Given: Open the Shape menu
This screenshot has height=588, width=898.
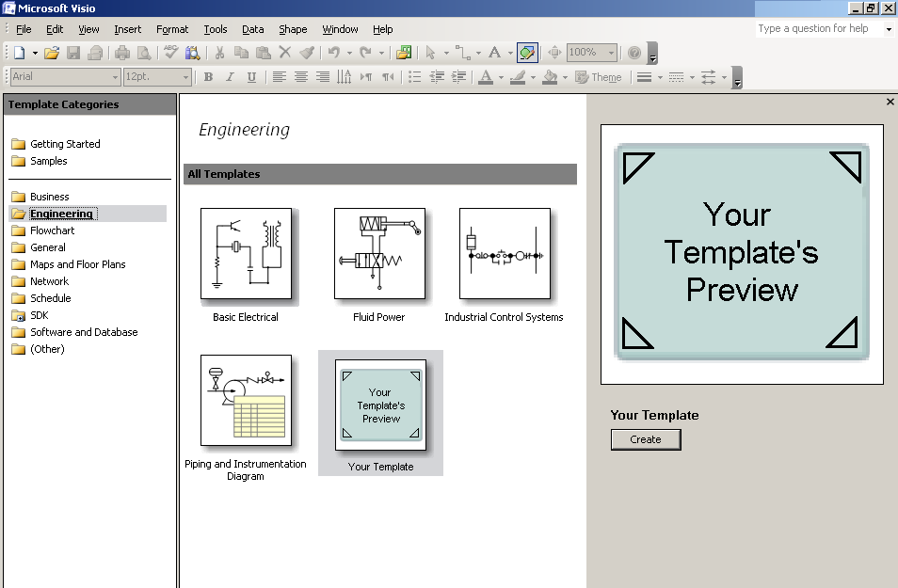Looking at the screenshot, I should [293, 29].
